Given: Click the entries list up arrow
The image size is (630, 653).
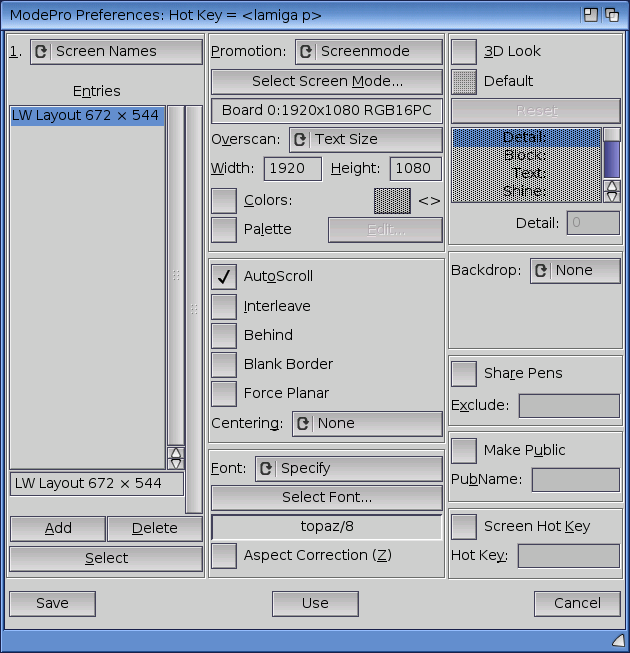Looking at the screenshot, I should point(176,453).
